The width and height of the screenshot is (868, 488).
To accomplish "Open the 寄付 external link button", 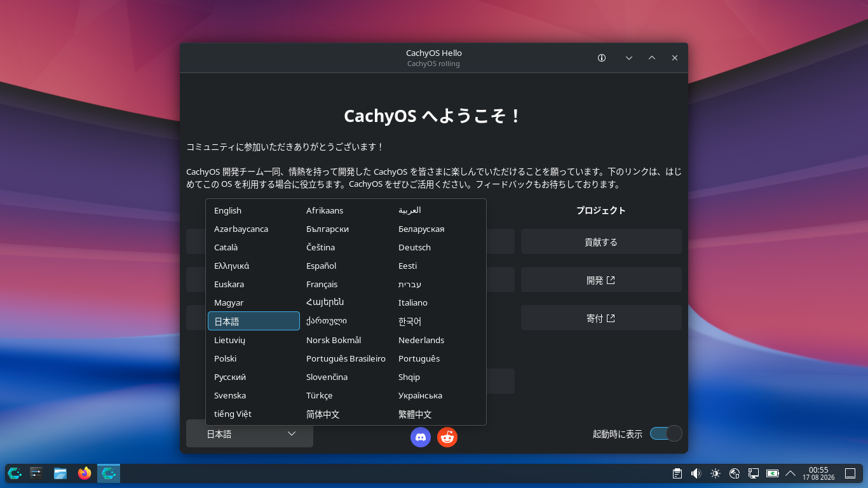I will (601, 318).
